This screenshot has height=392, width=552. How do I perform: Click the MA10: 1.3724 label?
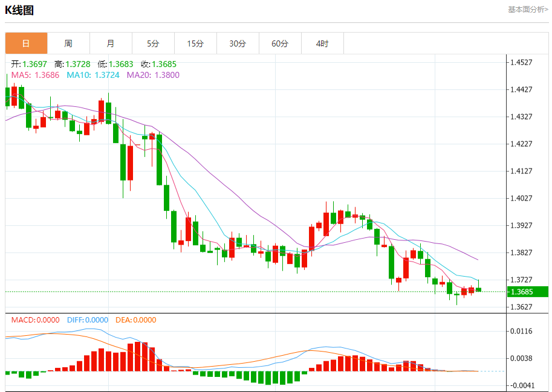pos(93,75)
